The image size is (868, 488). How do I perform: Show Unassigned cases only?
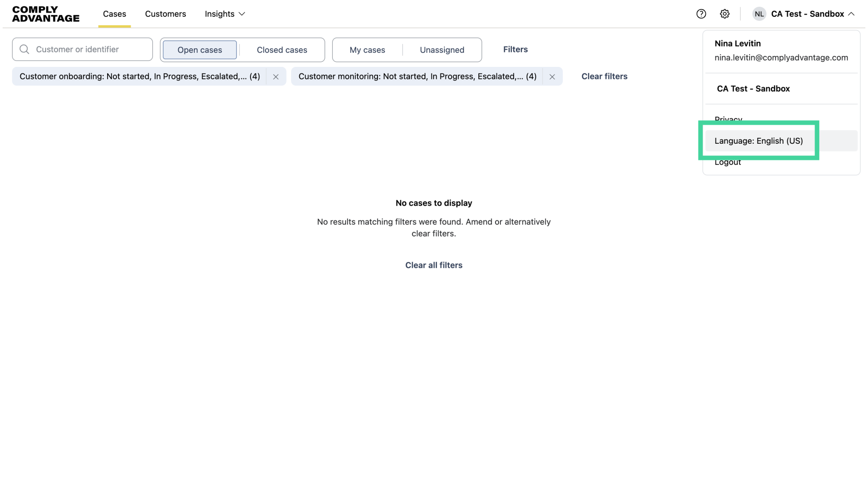(442, 50)
